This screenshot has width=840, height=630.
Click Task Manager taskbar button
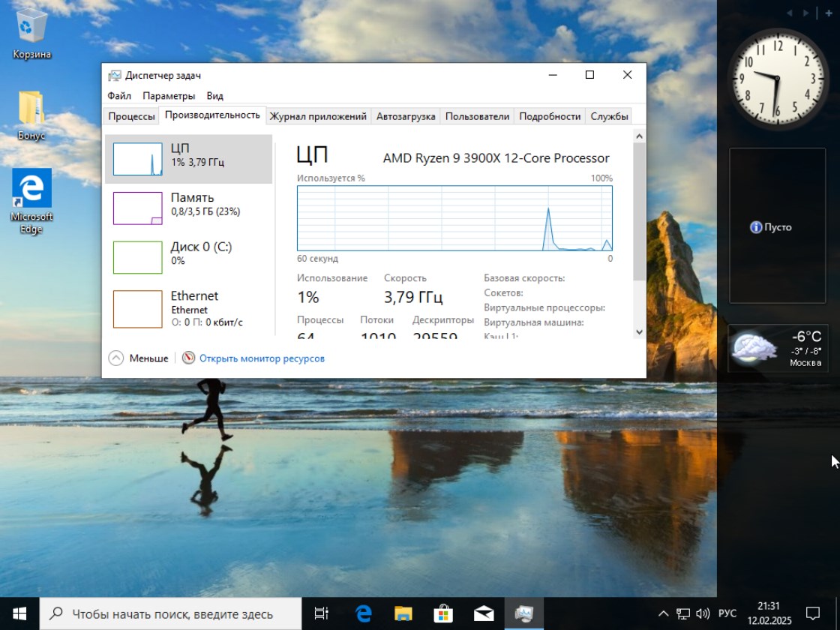pos(523,613)
